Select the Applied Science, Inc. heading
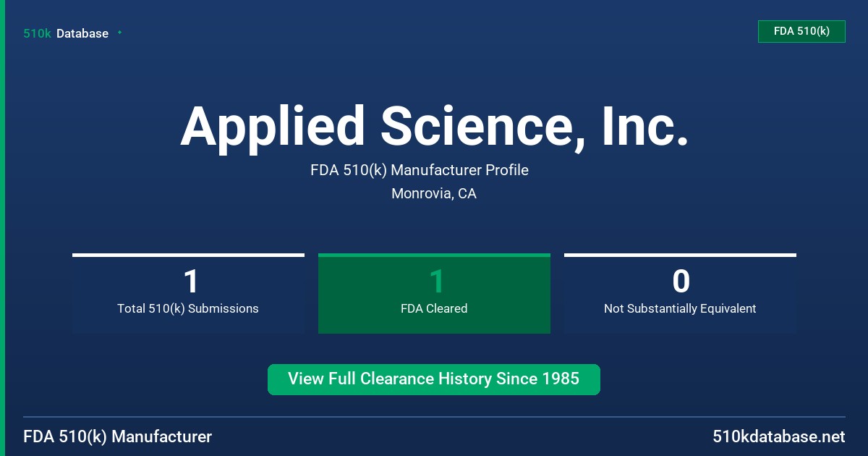The height and width of the screenshot is (456, 868). click(434, 127)
